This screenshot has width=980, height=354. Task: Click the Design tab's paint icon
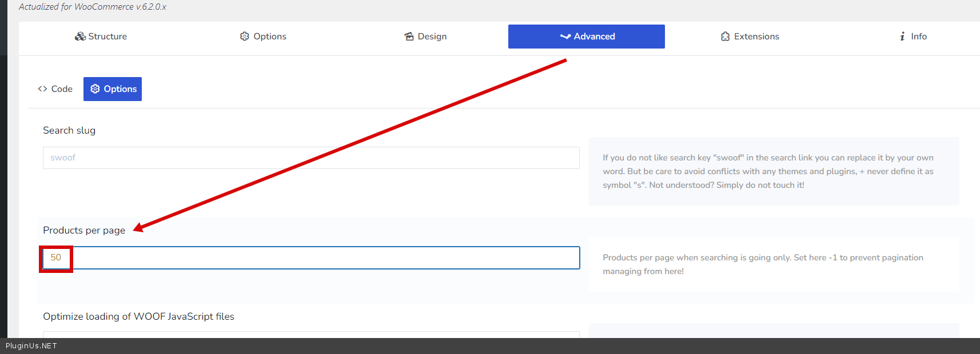pyautogui.click(x=409, y=37)
